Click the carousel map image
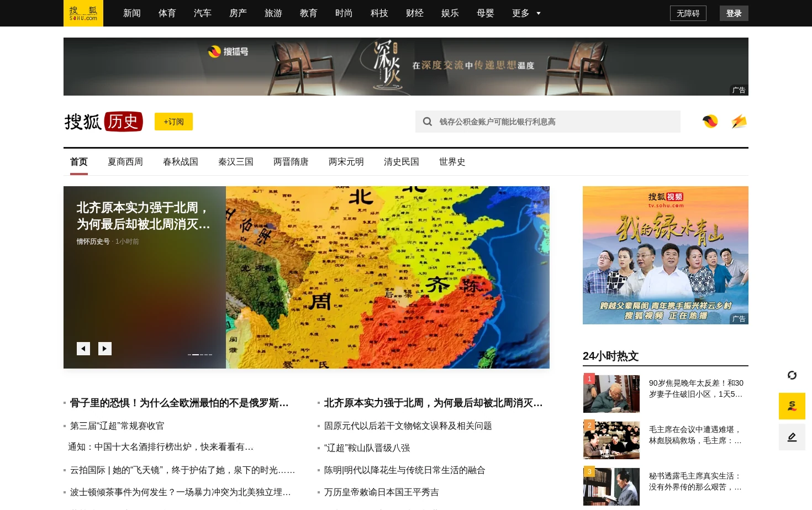The height and width of the screenshot is (510, 812). [388, 277]
